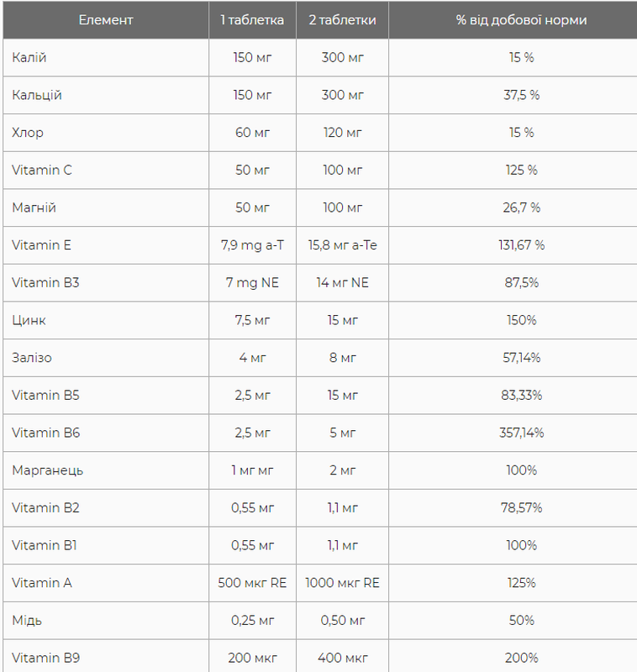637x672 pixels.
Task: Select the "Магній" element cell
Action: pyautogui.click(x=34, y=207)
